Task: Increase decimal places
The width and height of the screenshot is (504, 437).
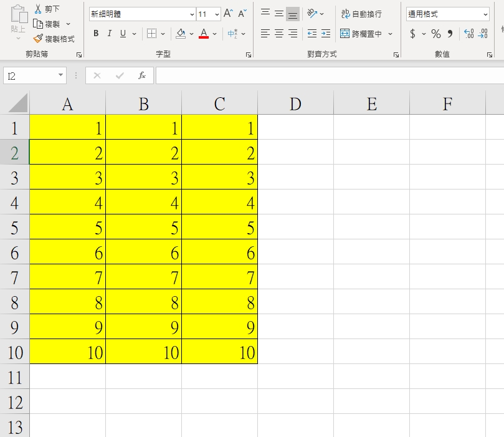Action: pos(468,34)
